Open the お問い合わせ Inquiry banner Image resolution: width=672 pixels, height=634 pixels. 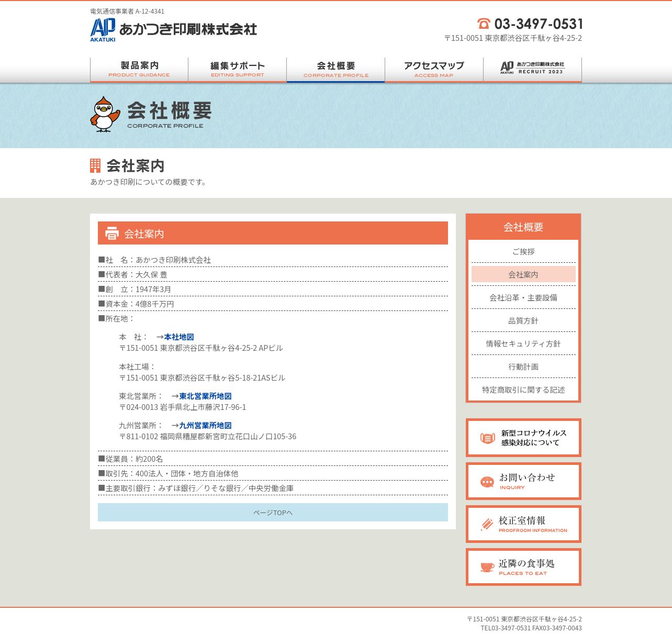[523, 481]
